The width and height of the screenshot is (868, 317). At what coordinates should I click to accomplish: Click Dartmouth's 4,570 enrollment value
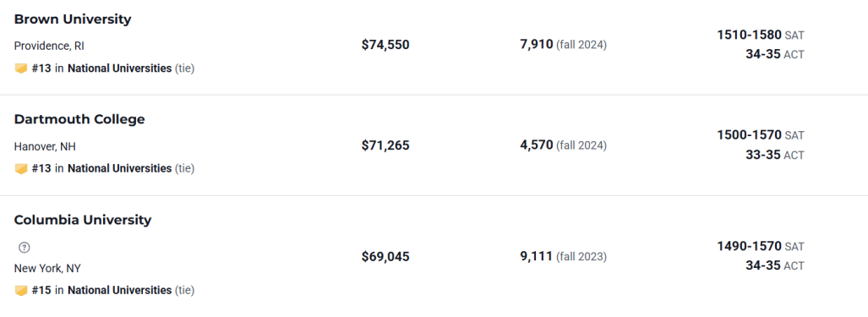[537, 145]
